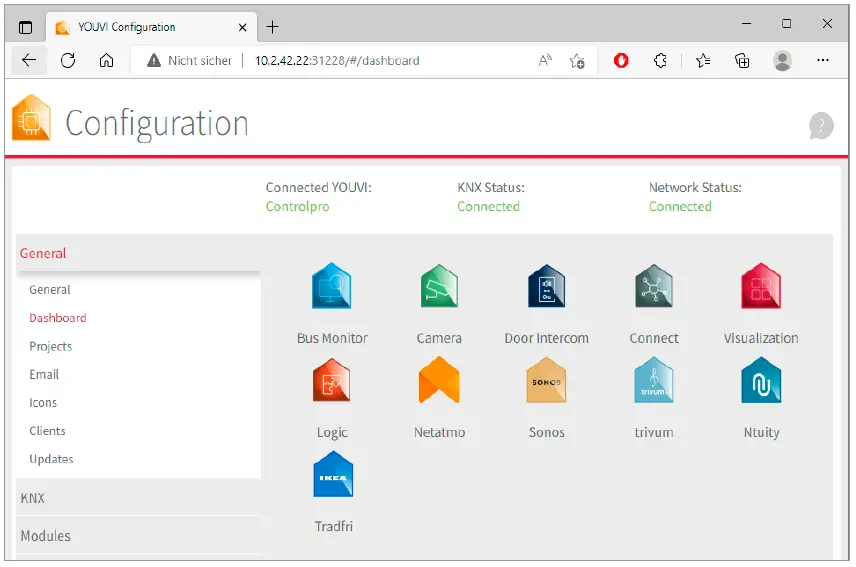The height and width of the screenshot is (567, 856).
Task: Open the favorites list icon
Action: point(703,60)
